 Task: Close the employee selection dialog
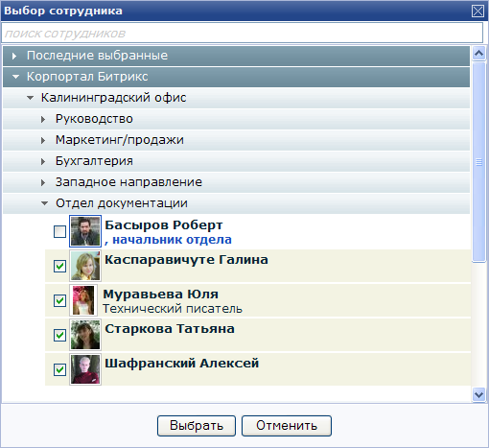[477, 12]
